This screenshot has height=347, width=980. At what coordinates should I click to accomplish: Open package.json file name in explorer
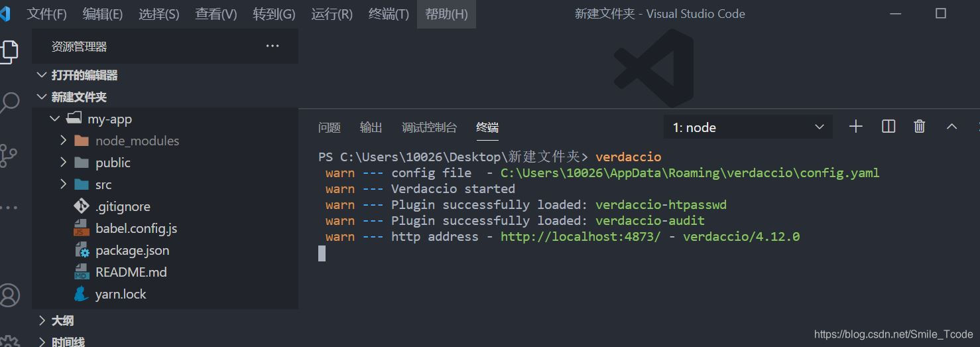(132, 250)
